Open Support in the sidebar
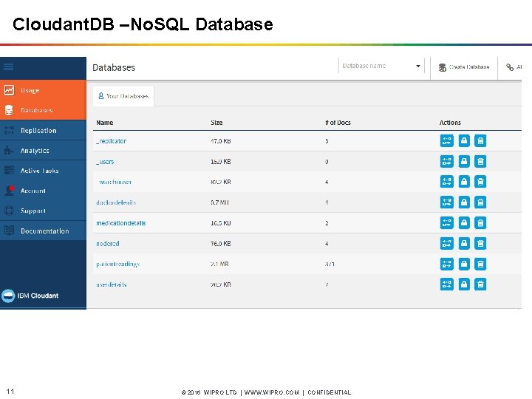 (43, 211)
